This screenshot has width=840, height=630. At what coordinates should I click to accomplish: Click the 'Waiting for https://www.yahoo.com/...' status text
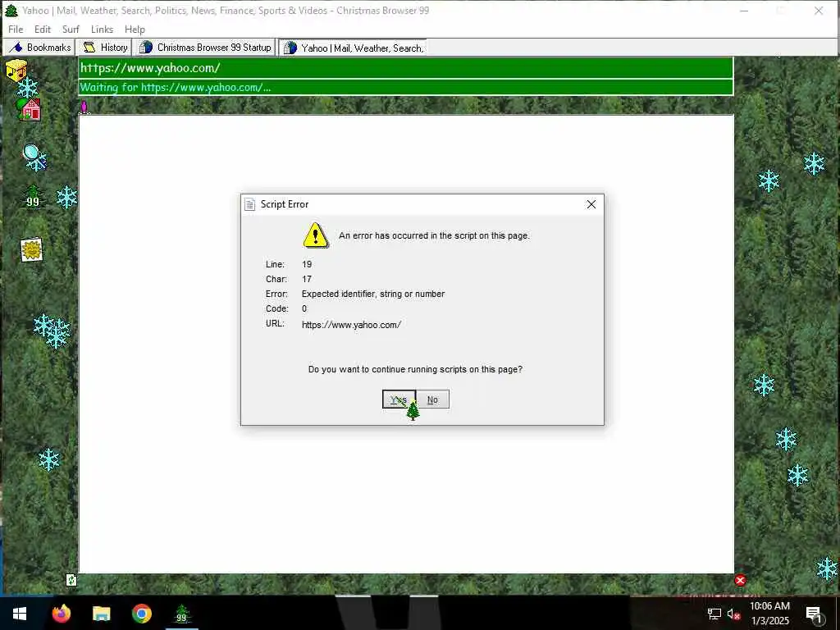(176, 87)
